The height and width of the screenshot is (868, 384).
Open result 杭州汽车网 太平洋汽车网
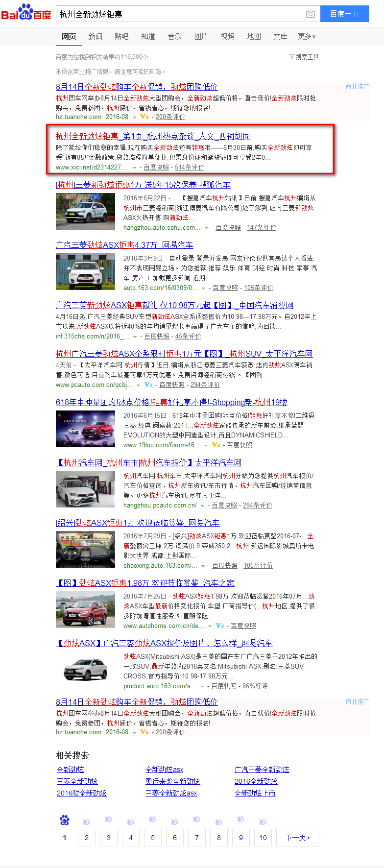149,462
